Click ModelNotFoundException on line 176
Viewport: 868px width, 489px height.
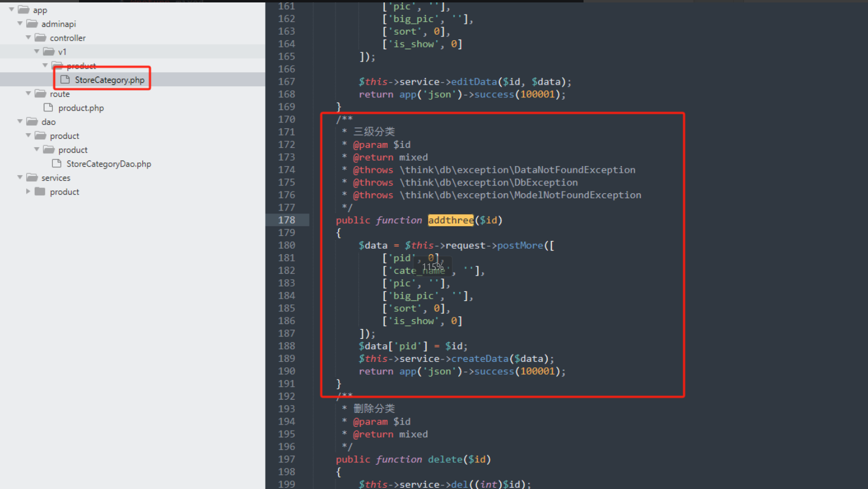(x=578, y=195)
